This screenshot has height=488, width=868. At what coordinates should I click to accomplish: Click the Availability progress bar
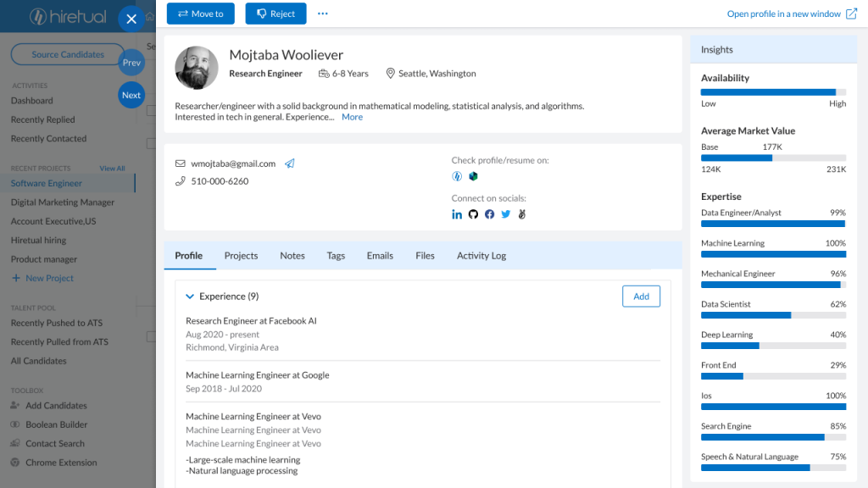pyautogui.click(x=773, y=92)
